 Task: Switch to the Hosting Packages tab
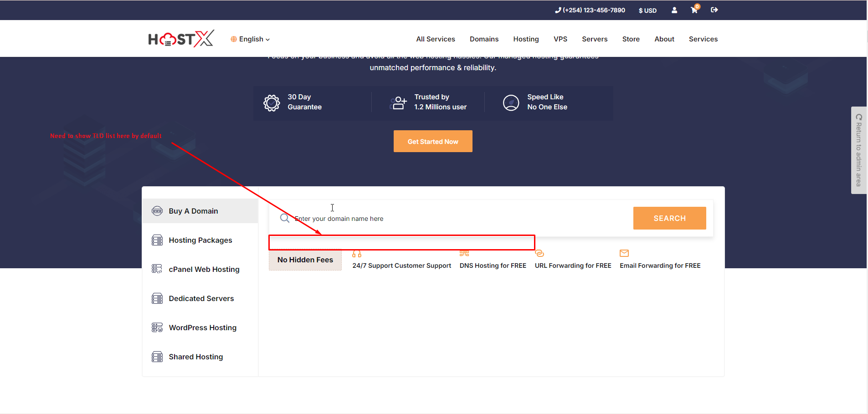pyautogui.click(x=200, y=240)
